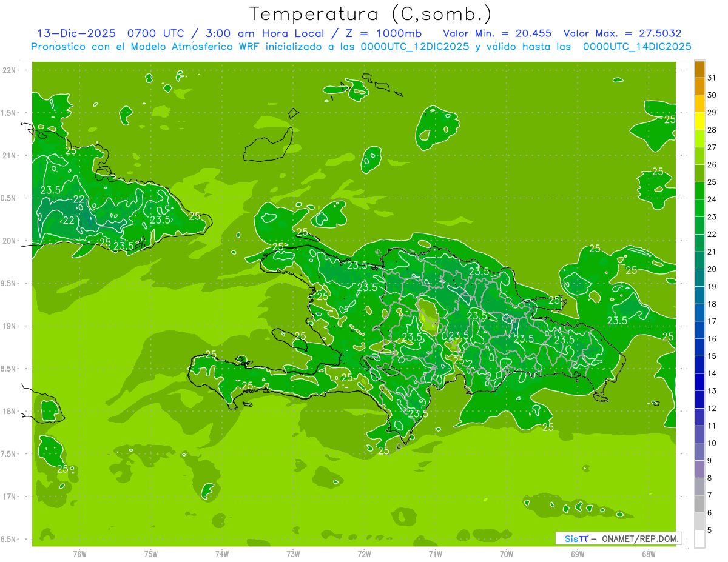Click the colorbar label "10"
Screen dimensions: 728x562
pyautogui.click(x=712, y=443)
